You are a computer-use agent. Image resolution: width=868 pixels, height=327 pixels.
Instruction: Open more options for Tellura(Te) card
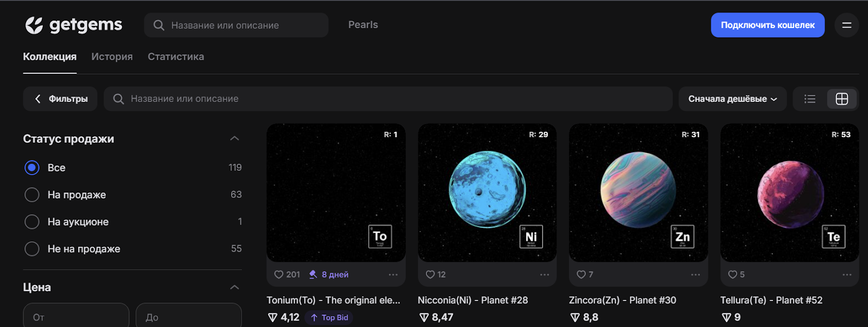click(847, 274)
